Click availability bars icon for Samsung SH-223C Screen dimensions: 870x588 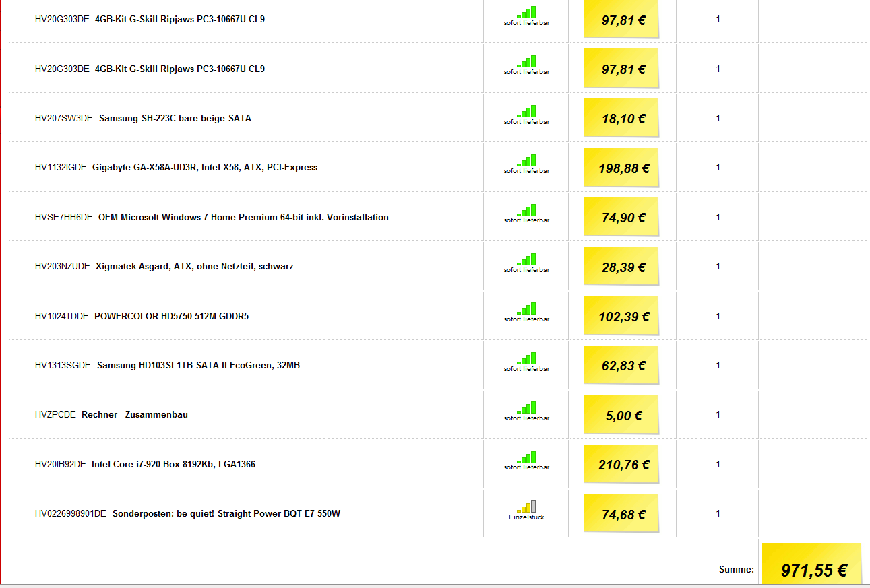(527, 111)
